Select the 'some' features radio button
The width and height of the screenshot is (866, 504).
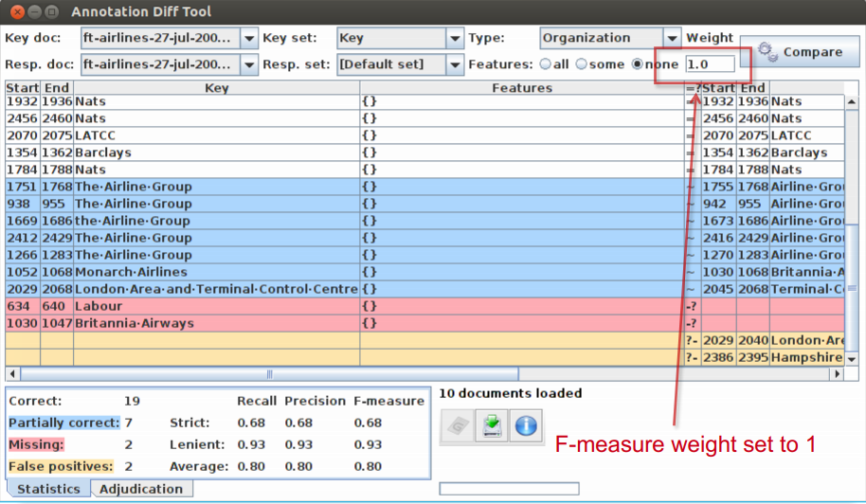[x=582, y=64]
